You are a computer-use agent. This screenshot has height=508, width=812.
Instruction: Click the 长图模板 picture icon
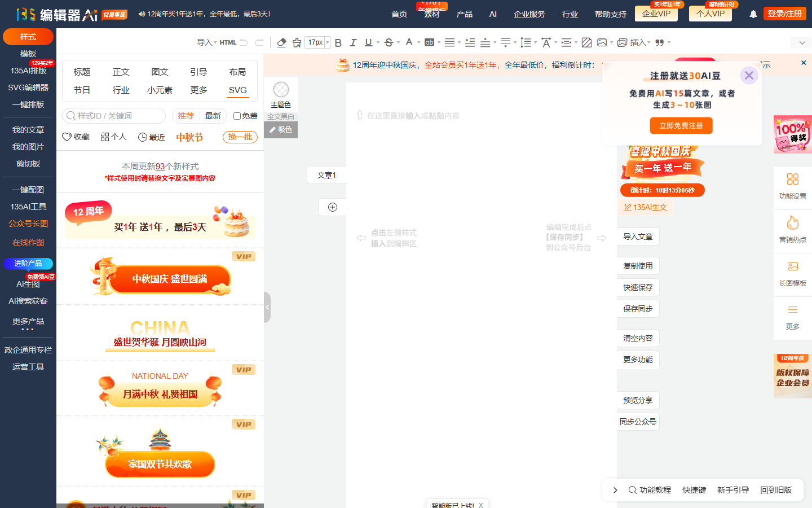pyautogui.click(x=793, y=266)
